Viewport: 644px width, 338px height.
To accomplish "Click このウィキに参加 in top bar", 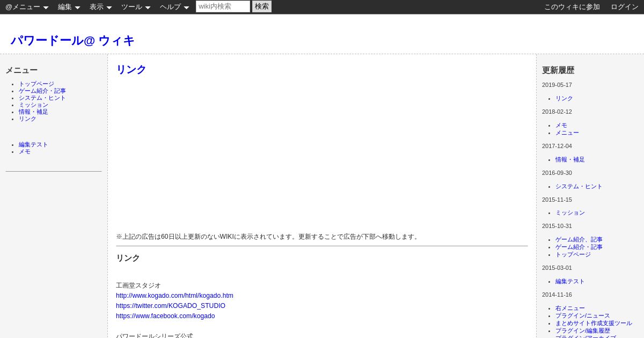I will (x=572, y=7).
